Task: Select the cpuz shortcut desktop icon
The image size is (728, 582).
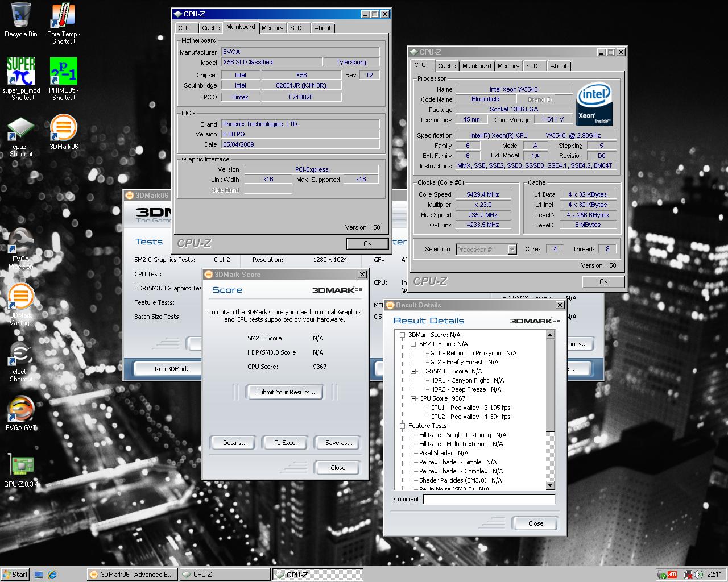Action: pyautogui.click(x=21, y=137)
